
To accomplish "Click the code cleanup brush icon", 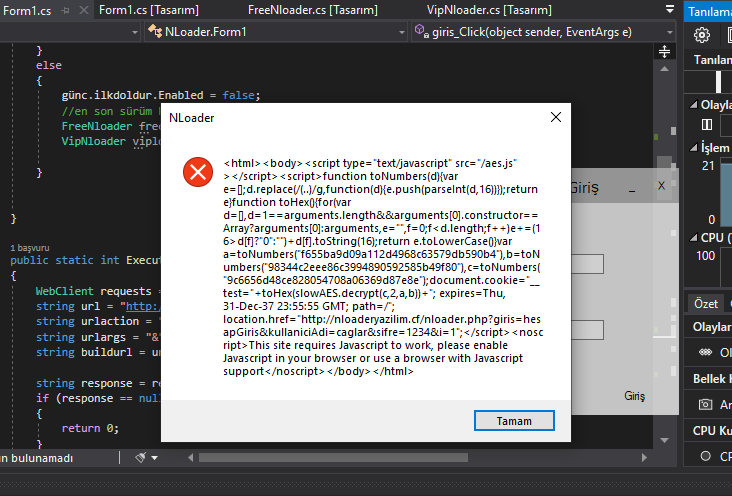I will pos(141,458).
